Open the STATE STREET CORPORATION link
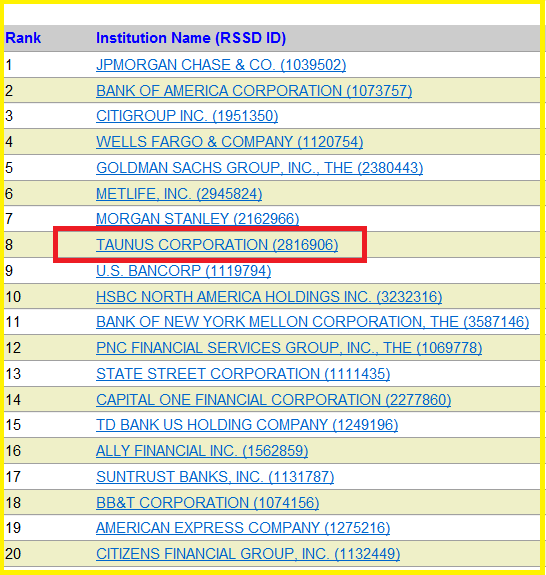 click(243, 374)
